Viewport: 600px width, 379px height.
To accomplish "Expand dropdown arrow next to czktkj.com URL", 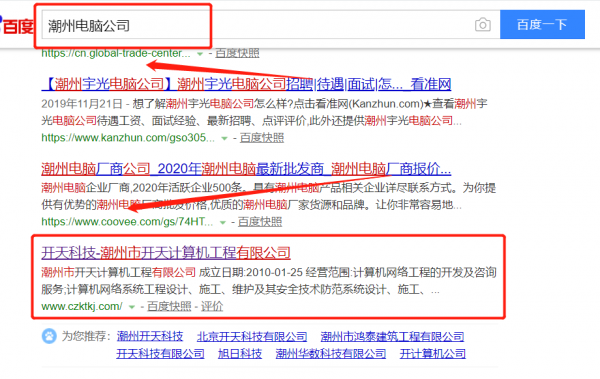I will click(x=132, y=307).
